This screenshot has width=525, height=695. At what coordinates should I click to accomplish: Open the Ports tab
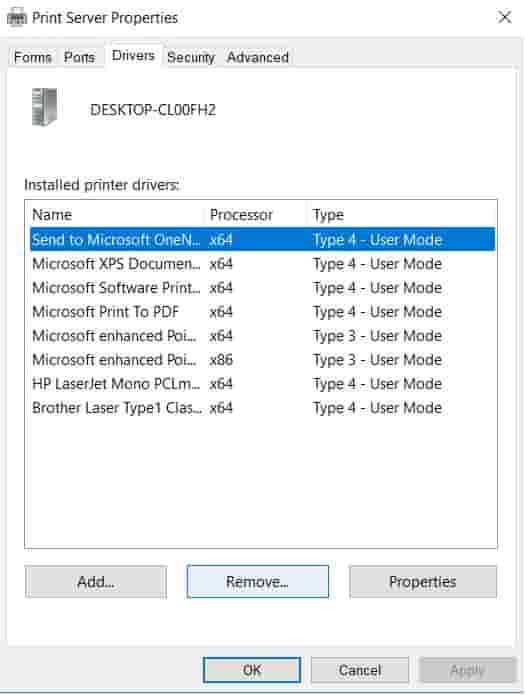point(79,57)
